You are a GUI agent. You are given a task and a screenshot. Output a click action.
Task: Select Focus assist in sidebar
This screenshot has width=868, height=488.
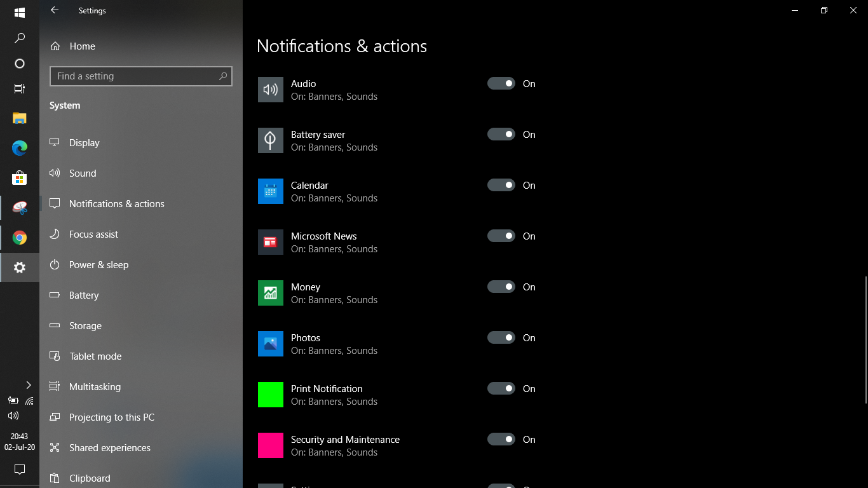click(141, 234)
